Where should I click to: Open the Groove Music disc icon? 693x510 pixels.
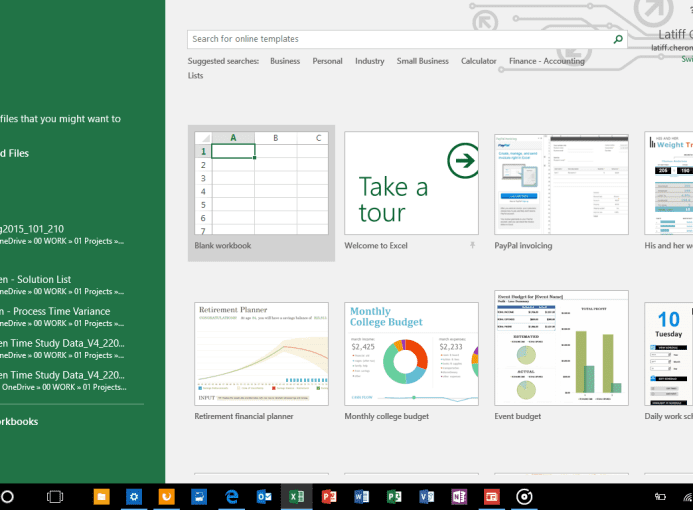[524, 497]
